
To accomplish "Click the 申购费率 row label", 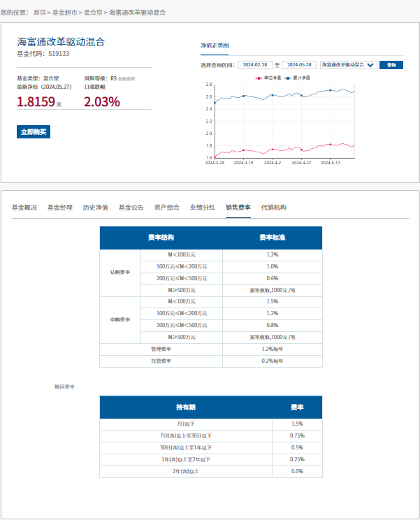I will click(120, 319).
